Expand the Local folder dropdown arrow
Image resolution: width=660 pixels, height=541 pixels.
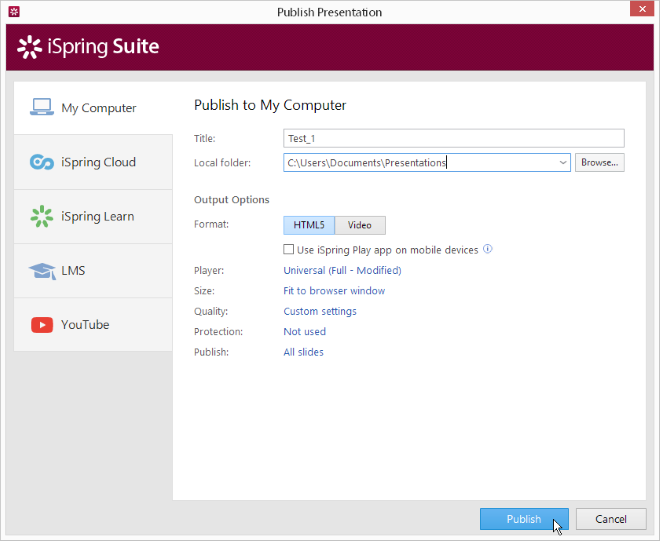563,163
